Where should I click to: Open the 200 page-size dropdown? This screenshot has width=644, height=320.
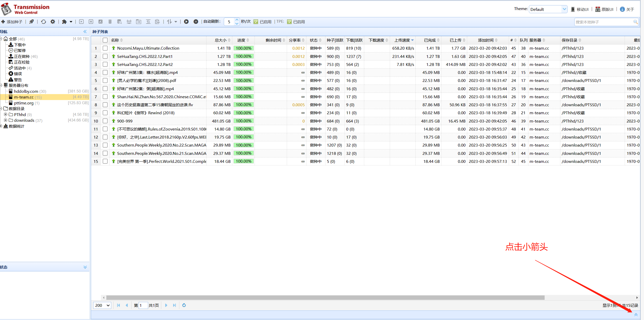click(102, 305)
